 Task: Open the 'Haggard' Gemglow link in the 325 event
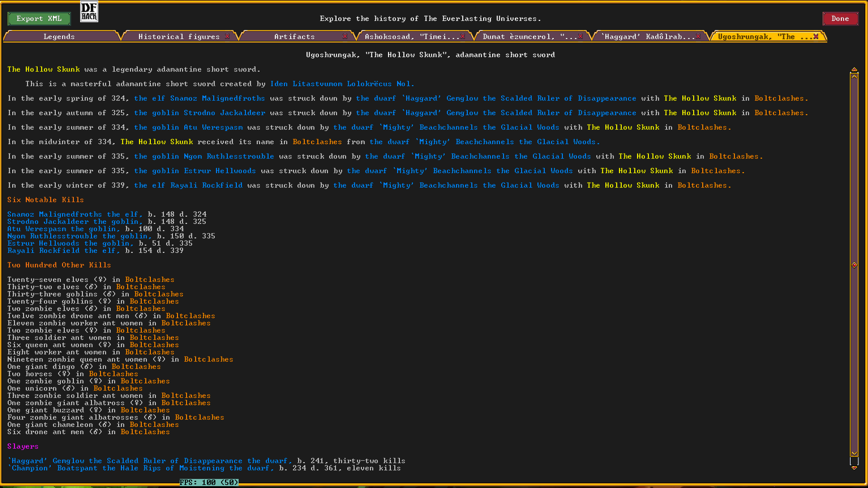[x=496, y=113]
